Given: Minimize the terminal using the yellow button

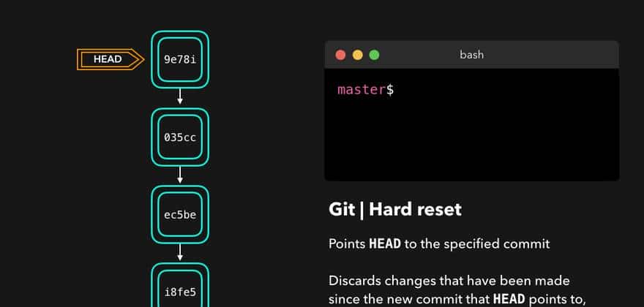Looking at the screenshot, I should 358,55.
